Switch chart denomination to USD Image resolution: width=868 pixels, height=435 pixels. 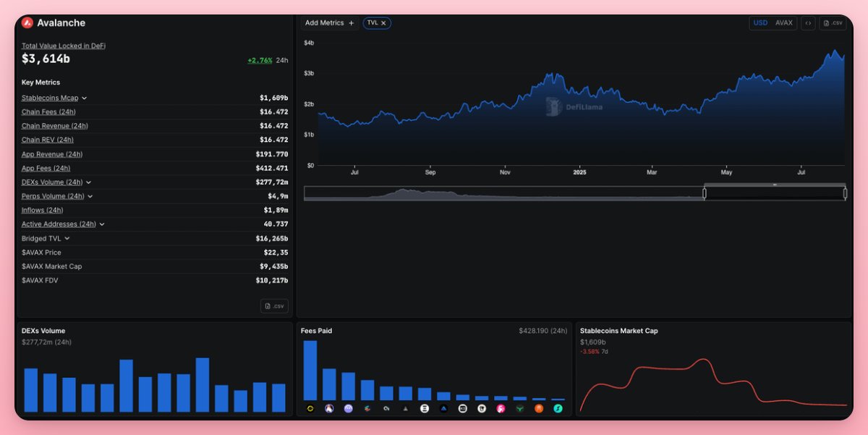click(x=760, y=23)
